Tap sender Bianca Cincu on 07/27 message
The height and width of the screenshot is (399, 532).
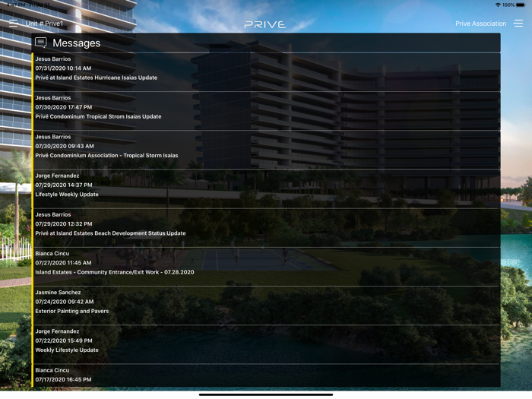(52, 254)
